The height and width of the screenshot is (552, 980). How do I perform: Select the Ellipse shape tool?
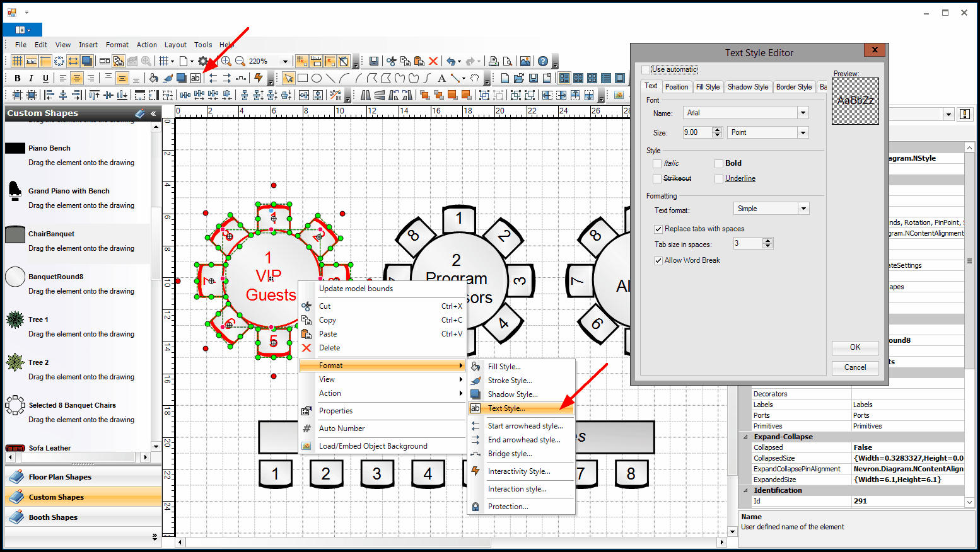(317, 78)
